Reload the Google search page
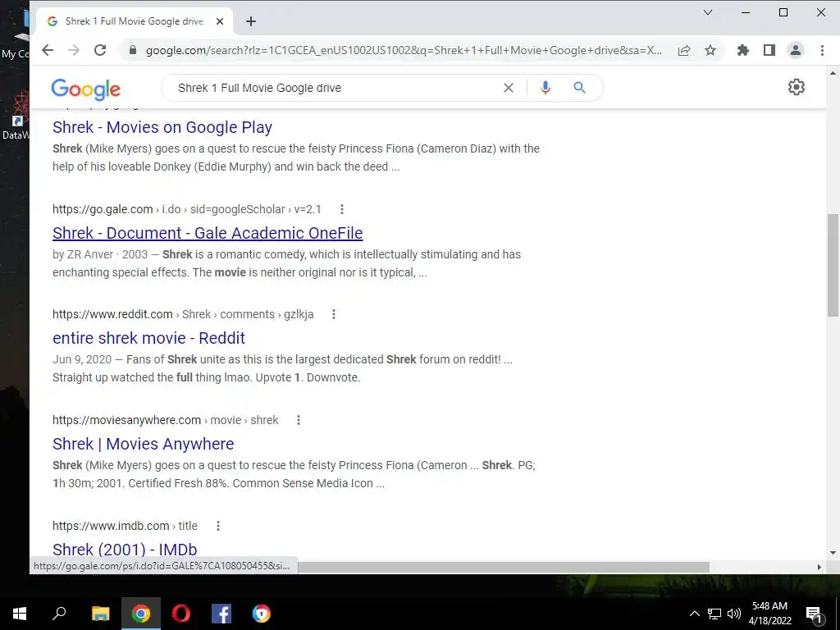The height and width of the screenshot is (630, 840). tap(100, 50)
